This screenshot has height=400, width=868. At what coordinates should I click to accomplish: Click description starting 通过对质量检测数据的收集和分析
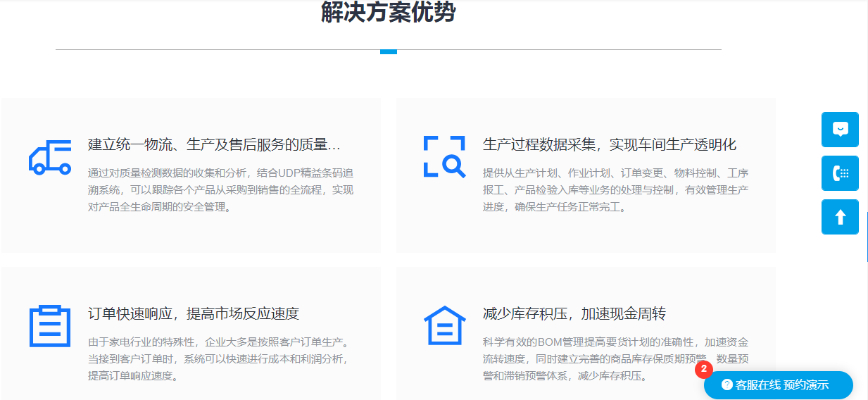point(221,189)
